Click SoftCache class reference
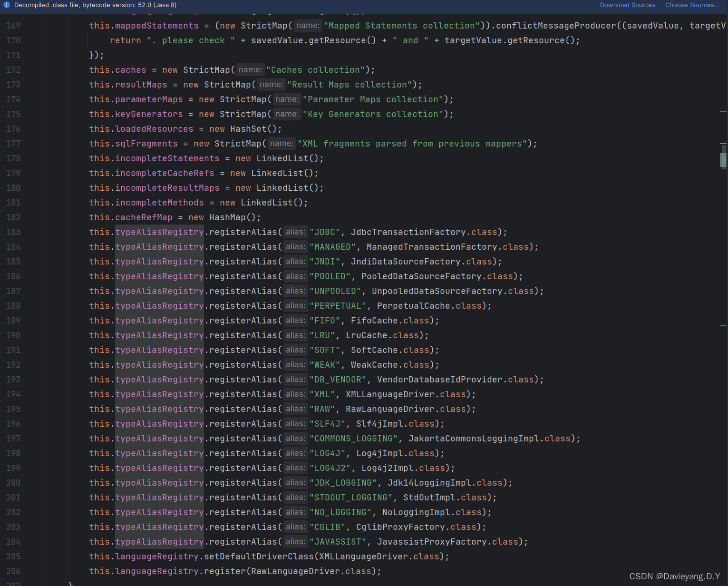Screen dimensions: 728x586 click(x=374, y=350)
